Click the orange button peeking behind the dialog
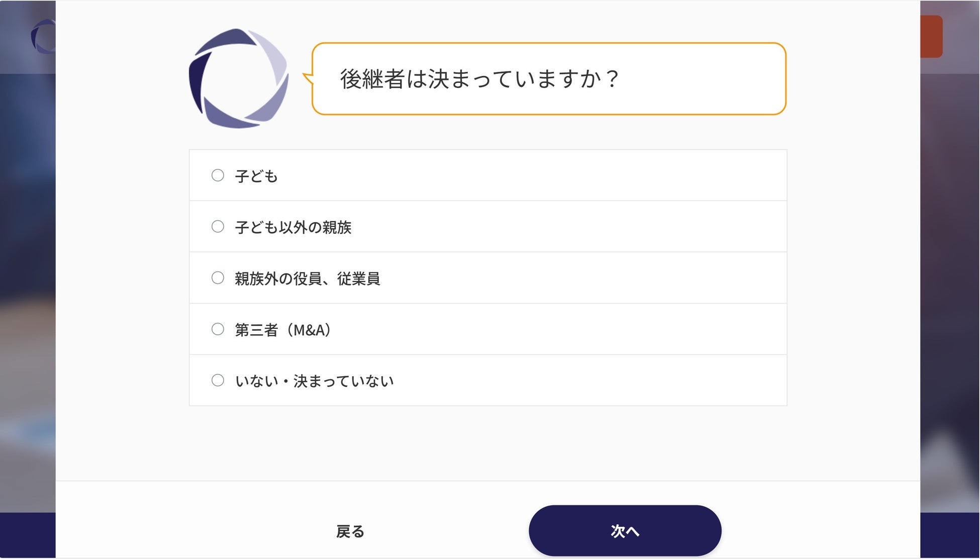 pyautogui.click(x=931, y=36)
